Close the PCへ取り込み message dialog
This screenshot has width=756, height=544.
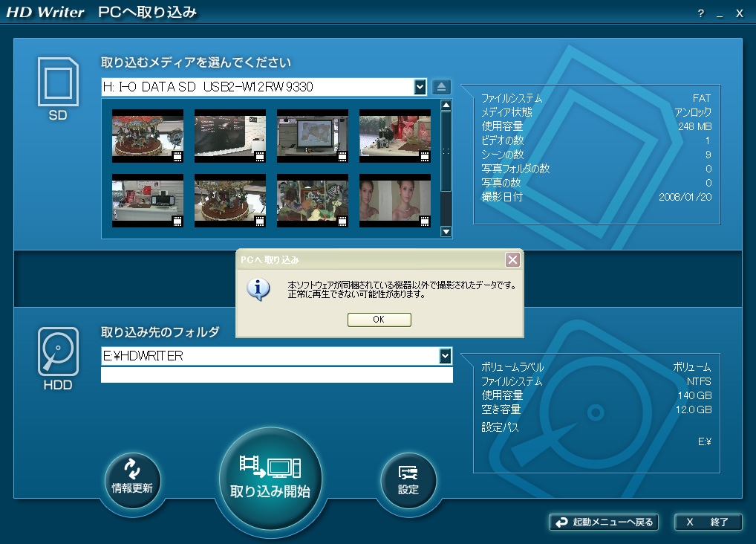click(x=512, y=259)
